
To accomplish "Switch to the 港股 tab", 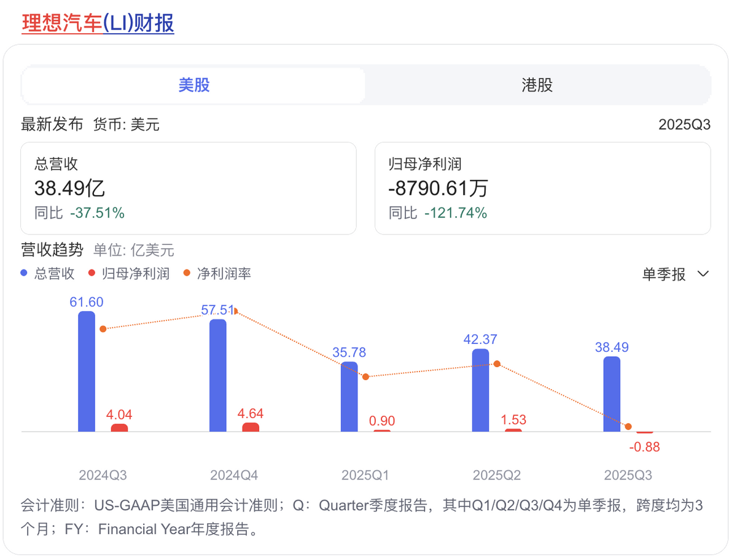I will coord(537,85).
